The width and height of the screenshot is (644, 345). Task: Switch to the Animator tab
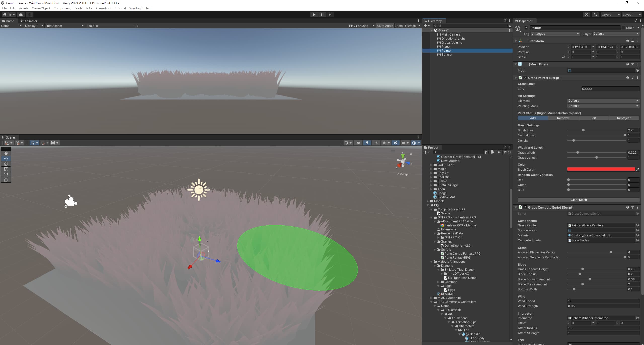click(x=29, y=21)
